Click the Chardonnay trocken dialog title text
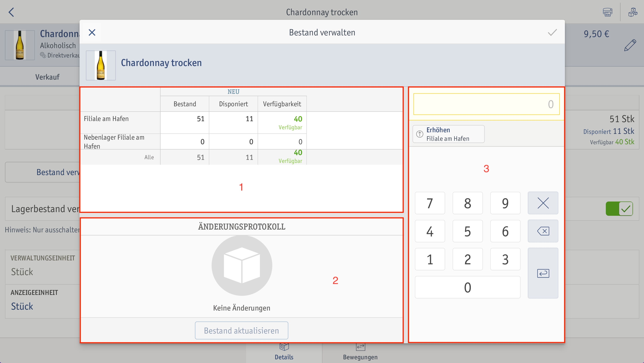 [x=161, y=63]
